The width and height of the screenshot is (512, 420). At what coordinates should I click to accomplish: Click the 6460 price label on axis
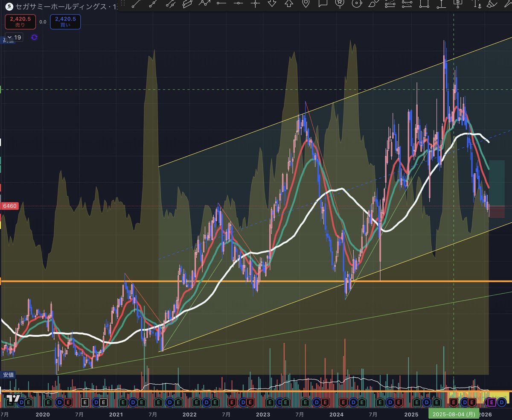coord(10,206)
